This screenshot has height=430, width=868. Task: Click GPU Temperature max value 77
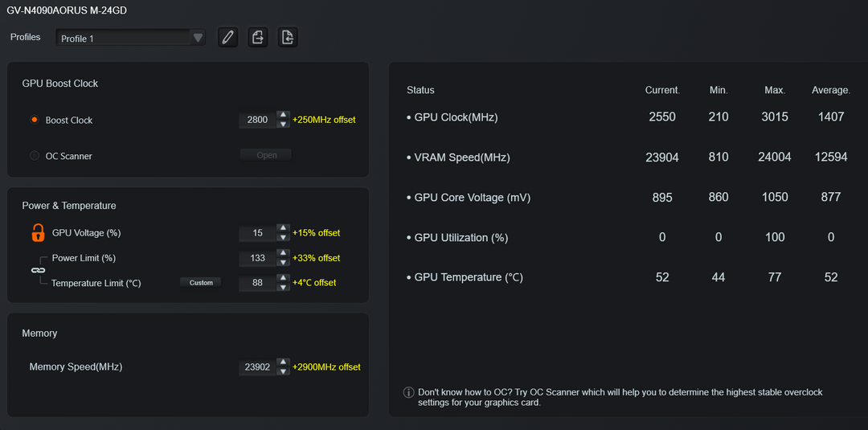click(775, 277)
